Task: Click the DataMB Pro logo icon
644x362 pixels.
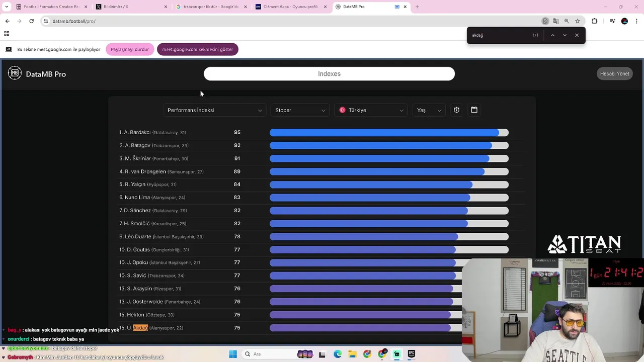Action: 15,73
